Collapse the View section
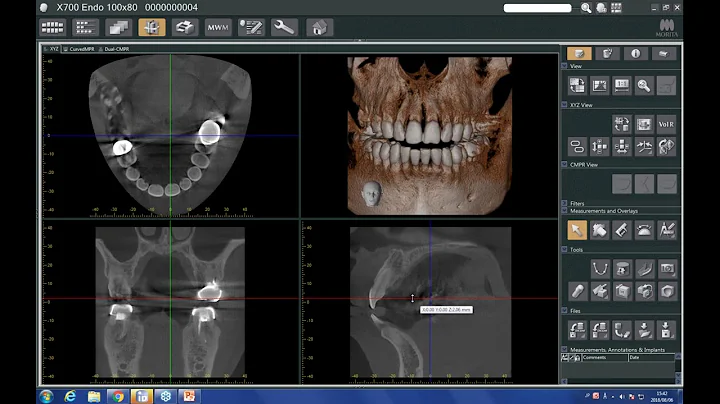 (564, 66)
